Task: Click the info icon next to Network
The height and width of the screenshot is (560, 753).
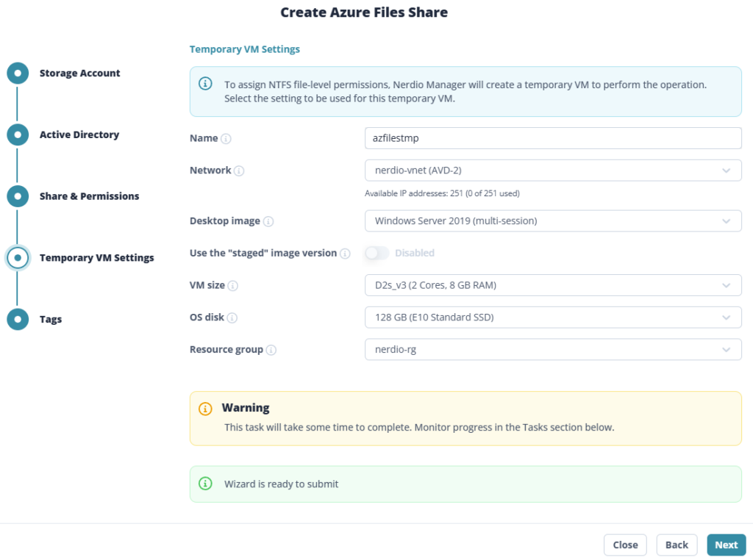Action: pyautogui.click(x=239, y=170)
